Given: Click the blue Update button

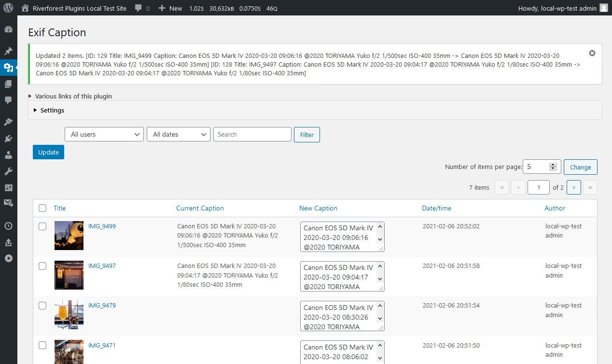Looking at the screenshot, I should tap(48, 152).
